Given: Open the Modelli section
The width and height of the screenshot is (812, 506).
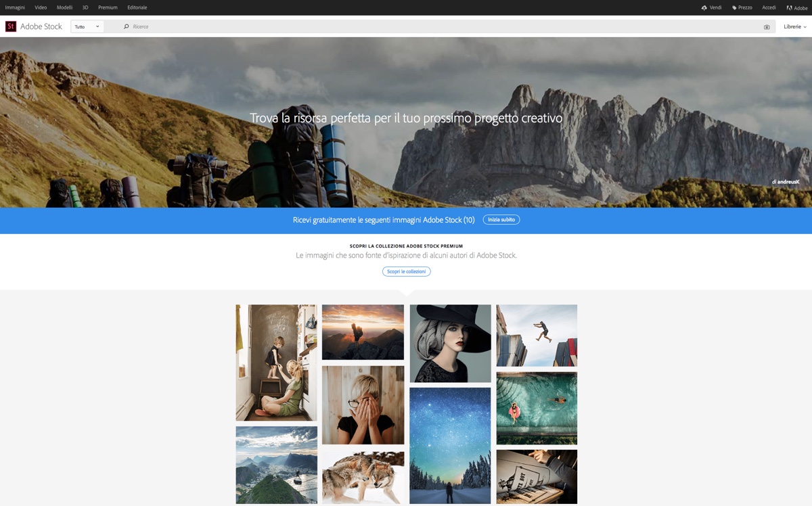Looking at the screenshot, I should (x=64, y=7).
